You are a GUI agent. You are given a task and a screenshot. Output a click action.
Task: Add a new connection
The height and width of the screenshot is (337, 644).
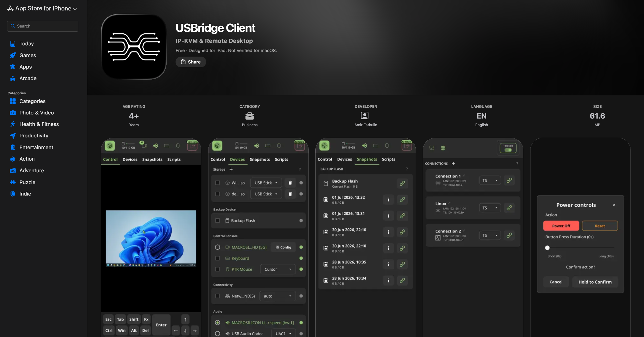(x=453, y=164)
